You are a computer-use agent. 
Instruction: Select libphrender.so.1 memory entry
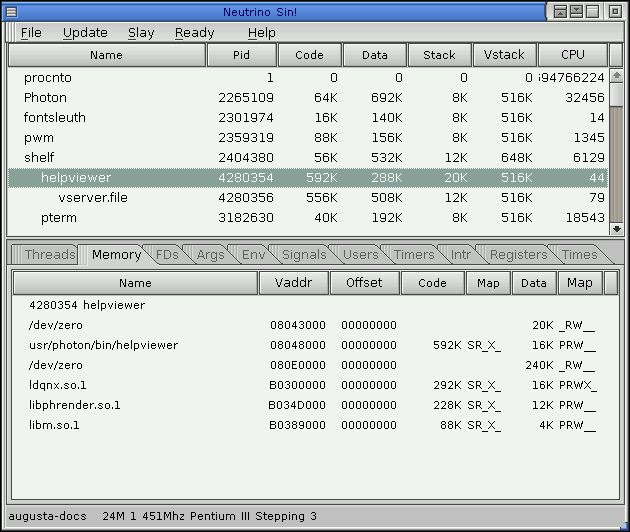(x=75, y=405)
